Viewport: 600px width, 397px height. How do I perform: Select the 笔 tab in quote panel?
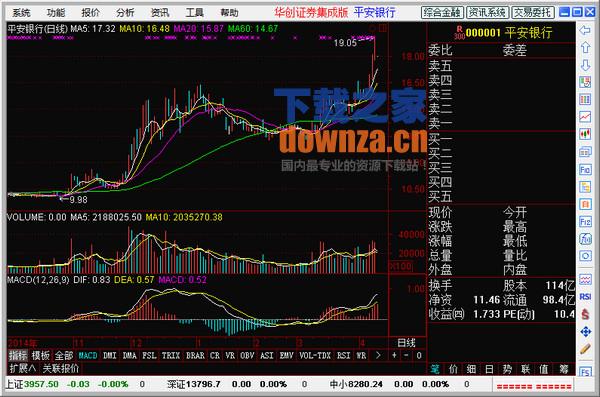point(435,369)
